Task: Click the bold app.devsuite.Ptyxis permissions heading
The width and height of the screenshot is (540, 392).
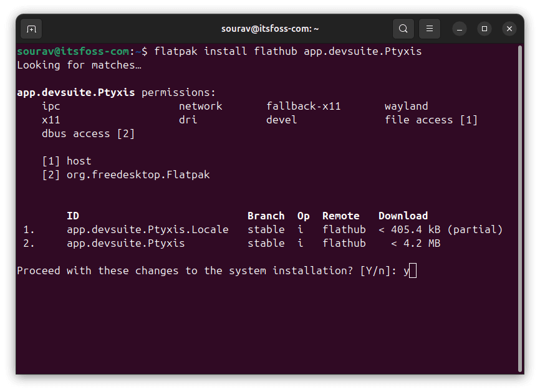Action: (75, 92)
